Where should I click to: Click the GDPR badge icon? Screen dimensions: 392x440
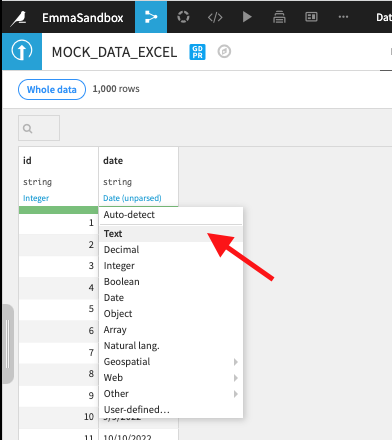click(x=197, y=52)
